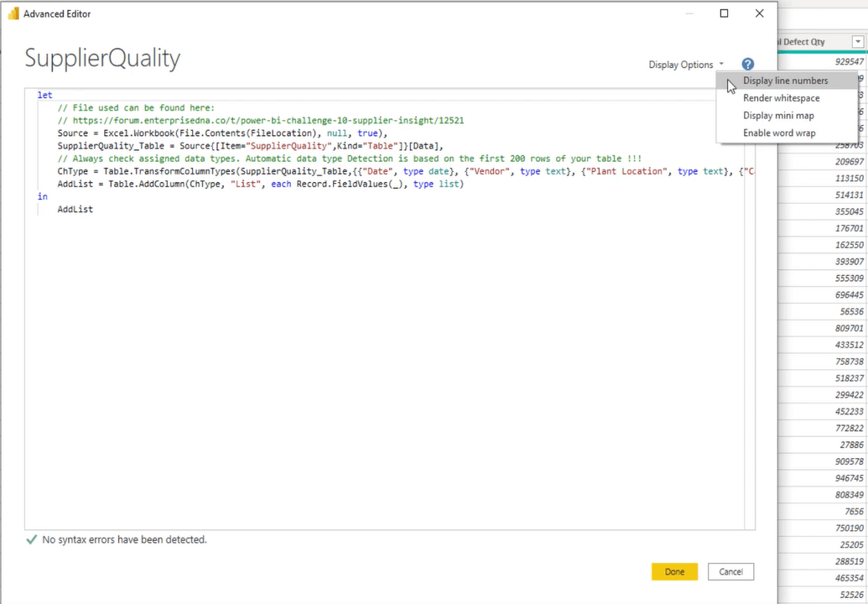Click the enterprisedna forum URL comment line
Screen dimensions: 868x604
tap(260, 121)
